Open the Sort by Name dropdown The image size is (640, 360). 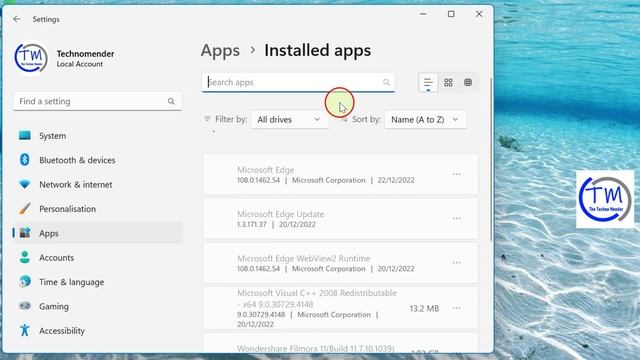pyautogui.click(x=425, y=120)
